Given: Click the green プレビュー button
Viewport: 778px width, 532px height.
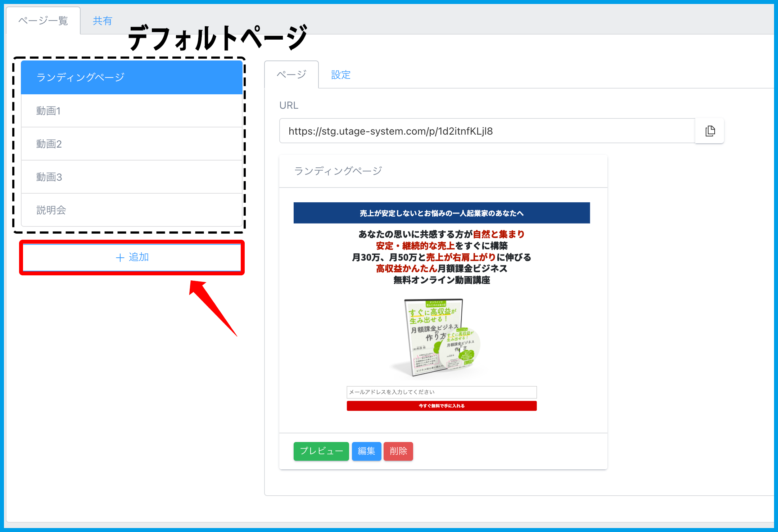Looking at the screenshot, I should coord(321,451).
